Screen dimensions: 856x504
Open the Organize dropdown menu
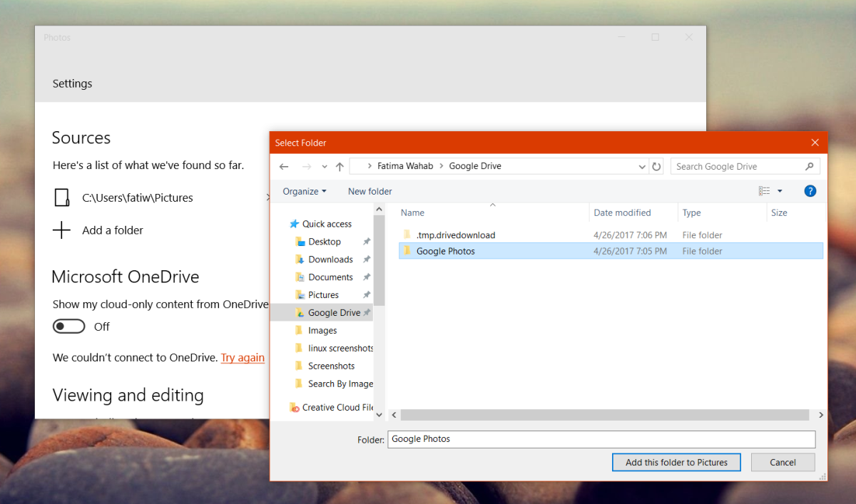click(x=304, y=191)
